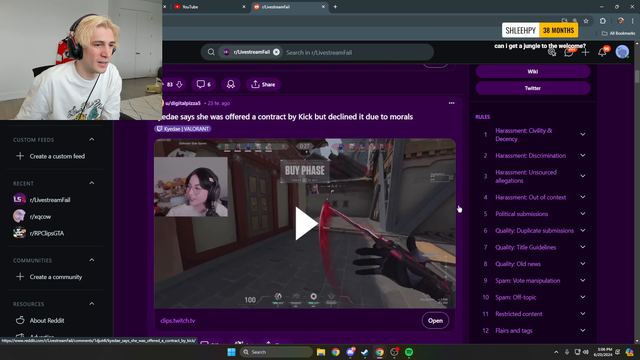Open Chrome three-dot menu

(633, 21)
